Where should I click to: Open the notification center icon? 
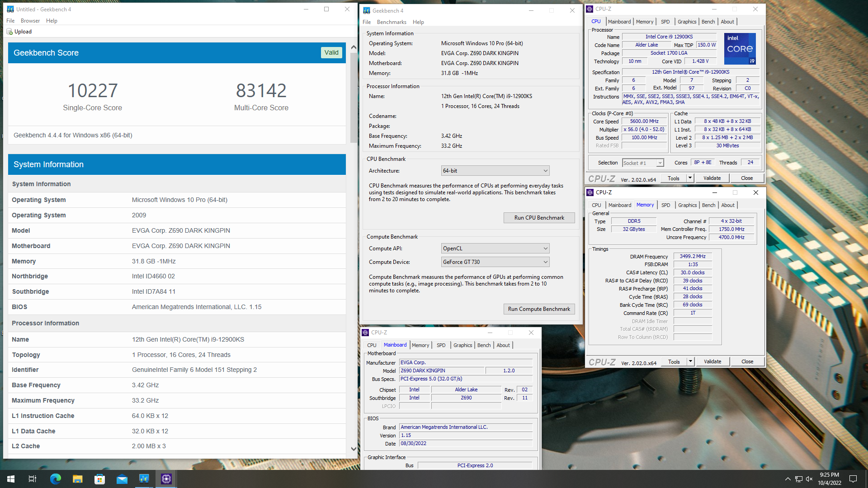853,479
